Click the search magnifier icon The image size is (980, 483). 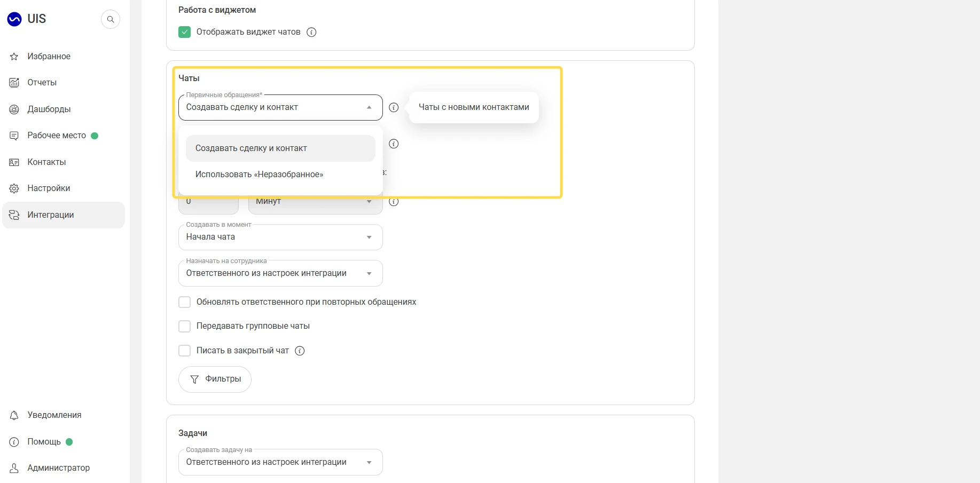coord(111,19)
